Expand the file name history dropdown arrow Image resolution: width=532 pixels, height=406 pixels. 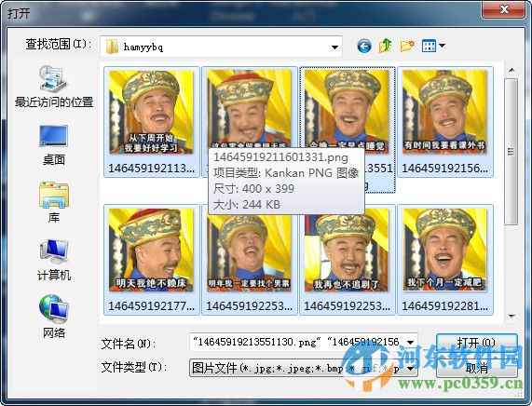[410, 343]
